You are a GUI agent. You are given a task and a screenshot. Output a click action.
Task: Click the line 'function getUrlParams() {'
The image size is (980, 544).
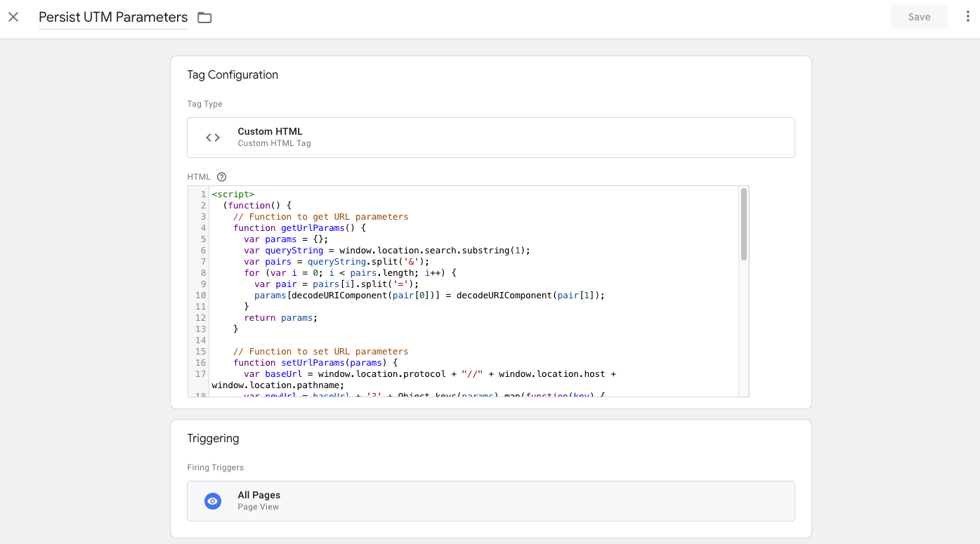pos(299,228)
